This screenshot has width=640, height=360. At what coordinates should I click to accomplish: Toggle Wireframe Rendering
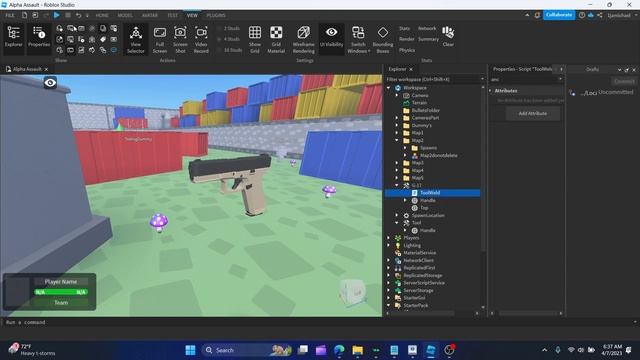303,39
